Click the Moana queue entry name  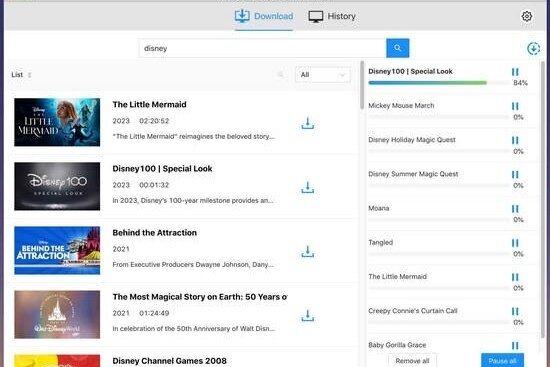point(378,208)
